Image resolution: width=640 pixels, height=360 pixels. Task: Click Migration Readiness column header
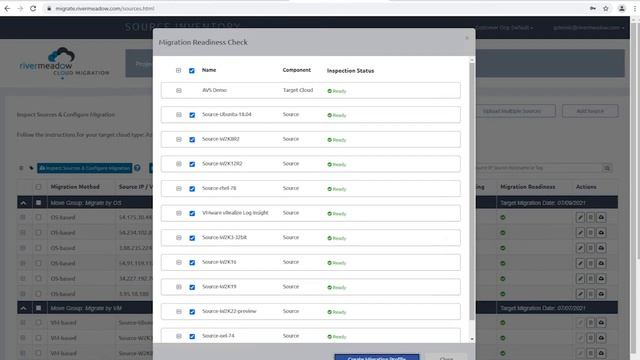[x=527, y=187]
